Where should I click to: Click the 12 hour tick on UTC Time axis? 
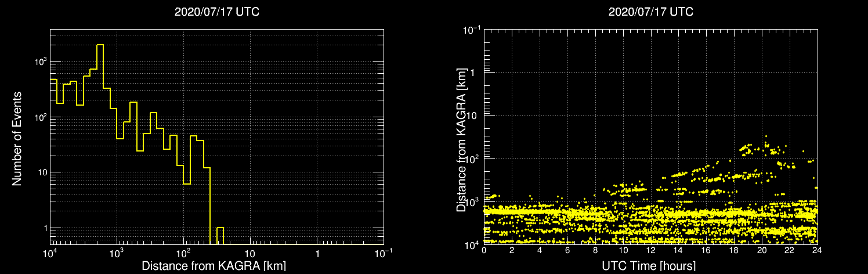tap(650, 251)
